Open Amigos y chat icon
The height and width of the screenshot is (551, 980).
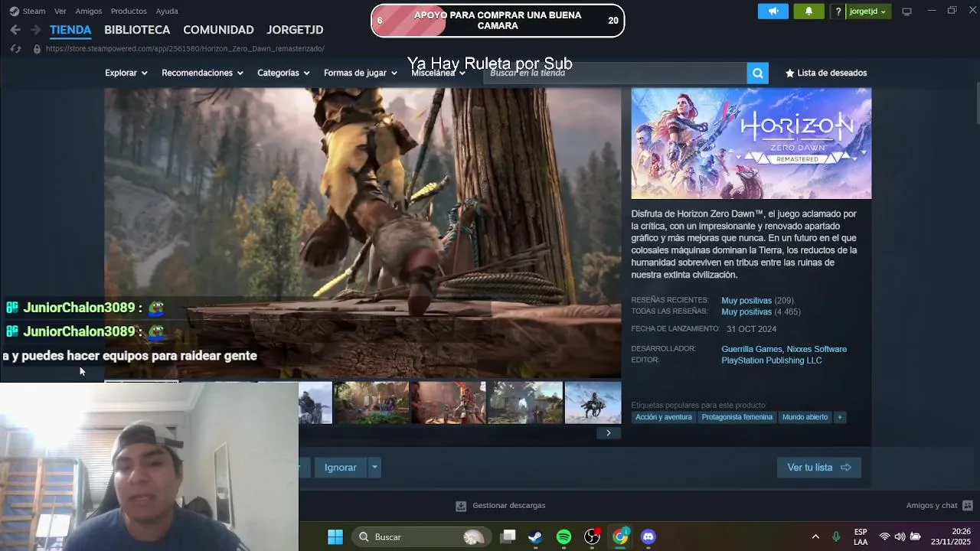coord(968,505)
